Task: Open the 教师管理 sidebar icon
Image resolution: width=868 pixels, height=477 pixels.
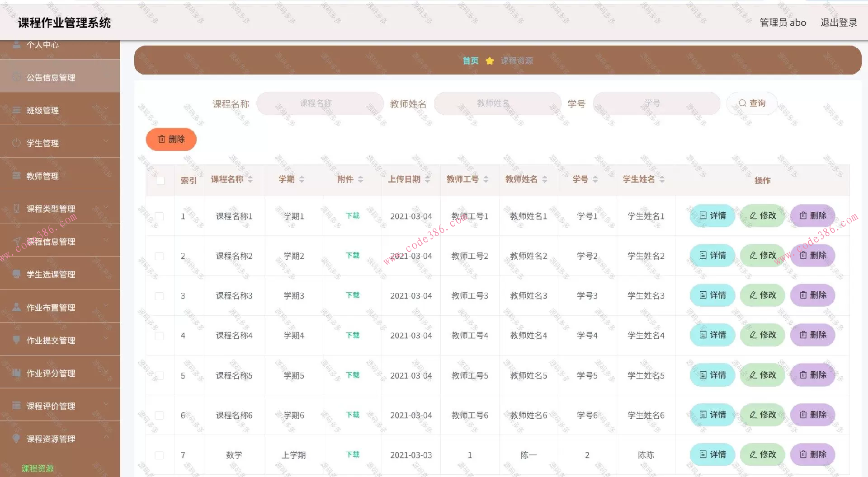Action: 16,176
